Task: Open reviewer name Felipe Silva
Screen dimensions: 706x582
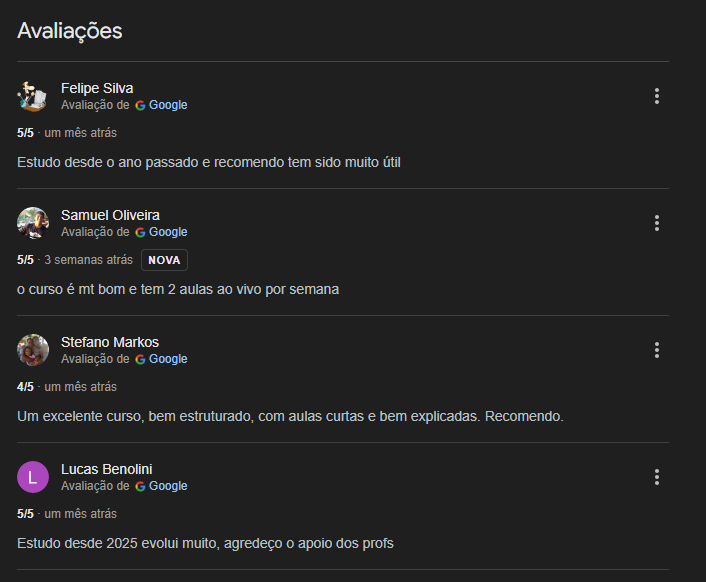Action: [x=97, y=88]
